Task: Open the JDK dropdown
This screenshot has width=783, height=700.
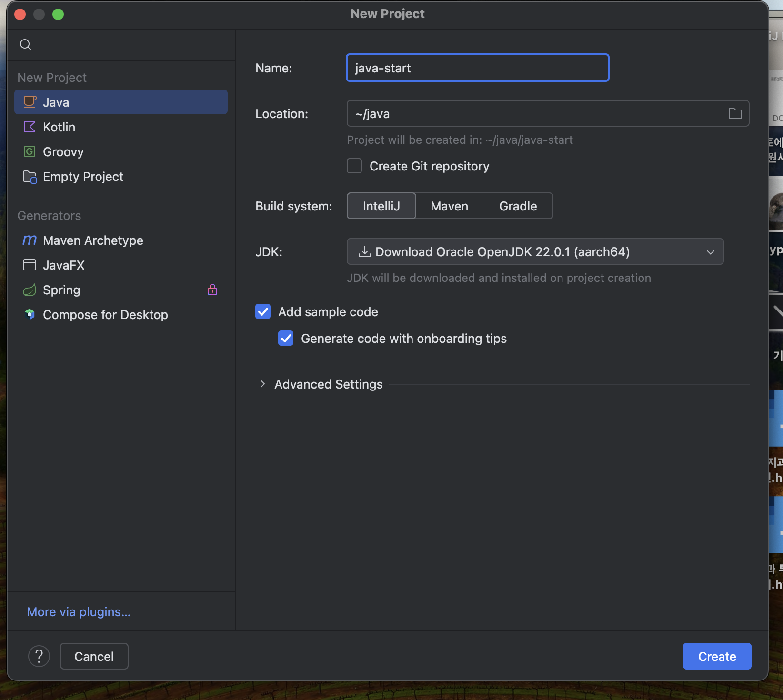Action: coord(535,251)
